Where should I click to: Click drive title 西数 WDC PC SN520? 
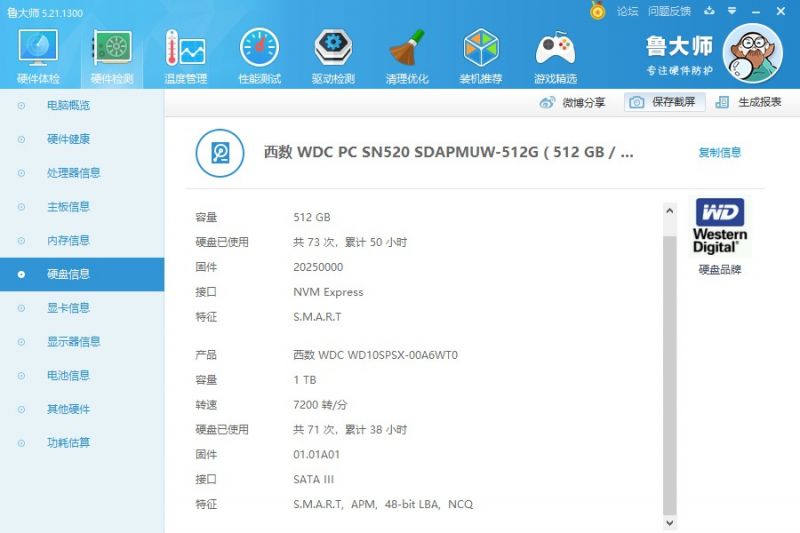tap(448, 152)
